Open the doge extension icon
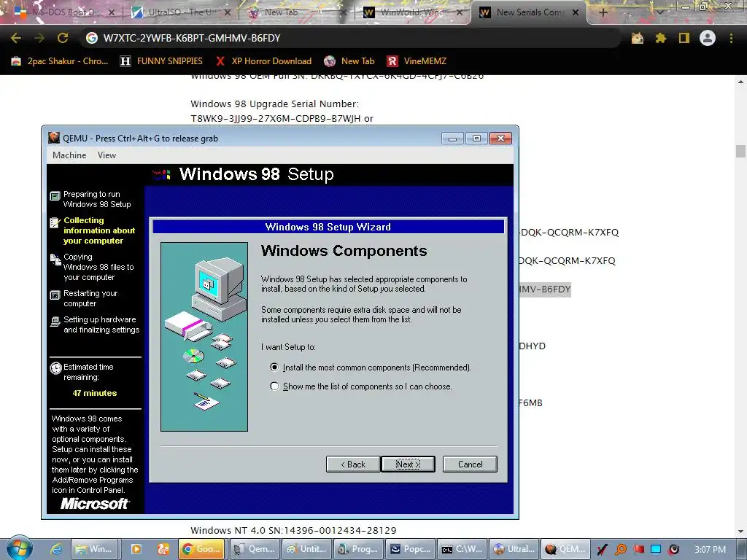The image size is (747, 560). (x=638, y=38)
